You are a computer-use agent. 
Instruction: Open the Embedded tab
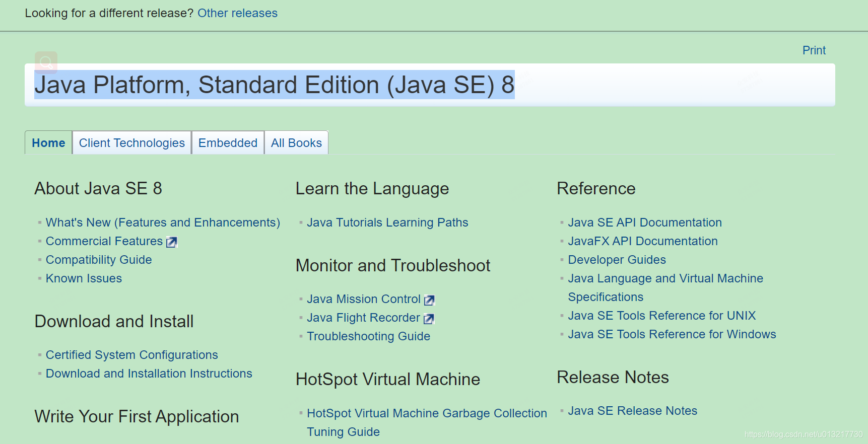pyautogui.click(x=228, y=143)
